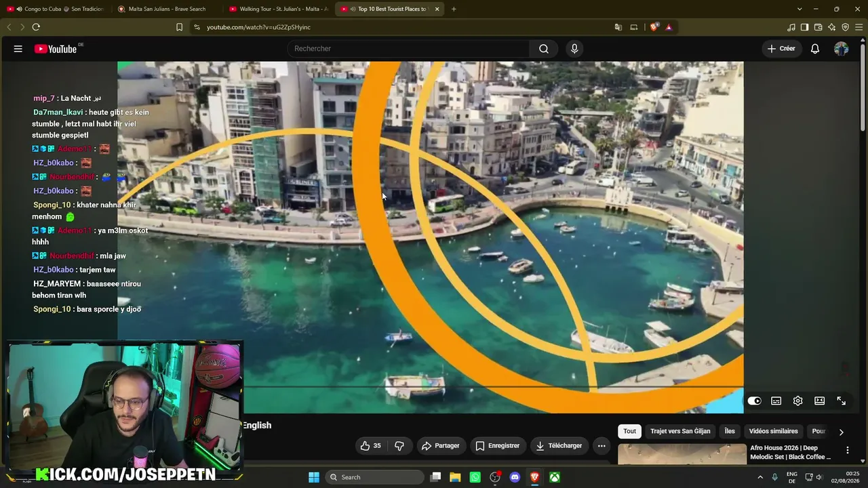Click the Créer button
This screenshot has width=868, height=488.
[781, 49]
